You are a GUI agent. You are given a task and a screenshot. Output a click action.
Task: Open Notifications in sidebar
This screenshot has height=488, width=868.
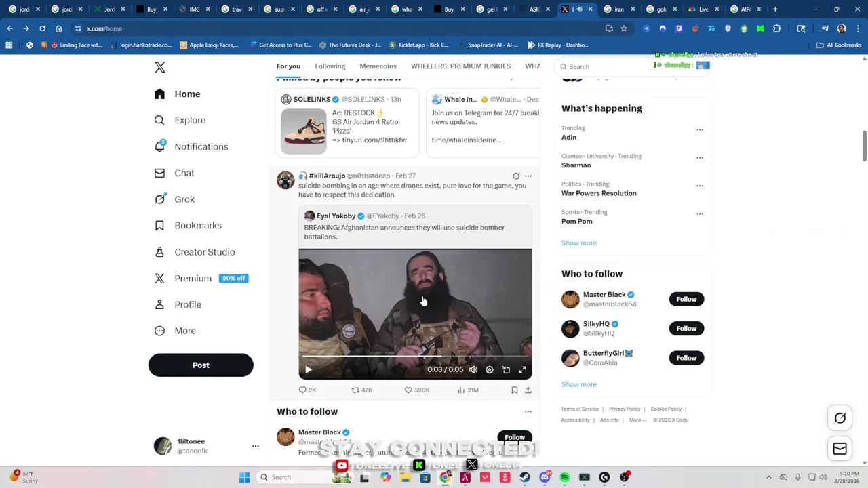click(191, 146)
